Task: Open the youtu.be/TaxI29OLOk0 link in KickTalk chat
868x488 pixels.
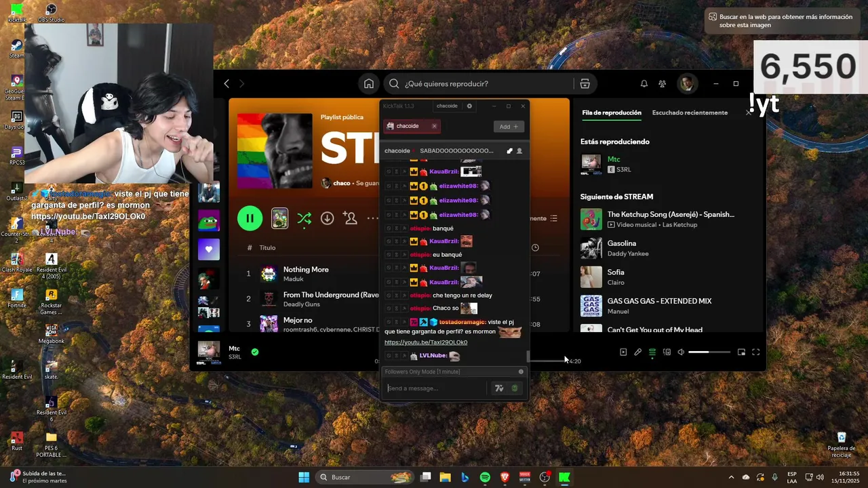Action: tap(426, 342)
